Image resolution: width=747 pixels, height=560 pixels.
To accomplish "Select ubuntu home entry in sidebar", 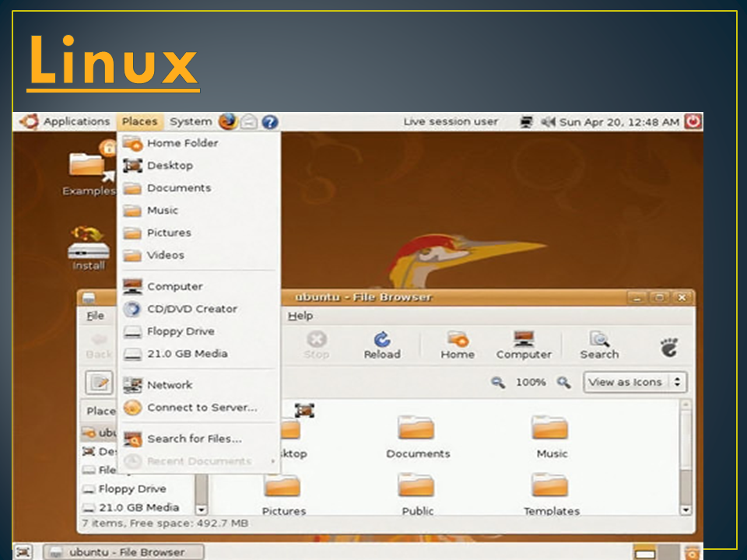I will [99, 432].
